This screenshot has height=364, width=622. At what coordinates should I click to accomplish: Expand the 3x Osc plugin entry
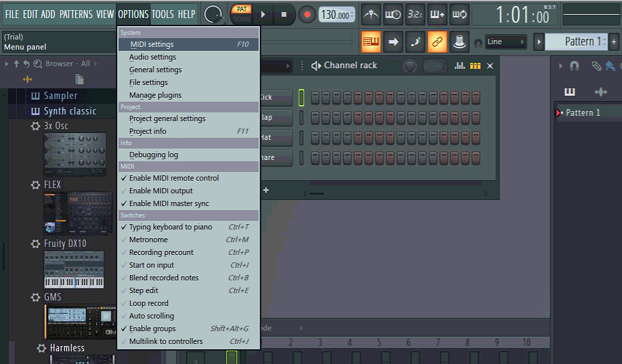click(35, 126)
